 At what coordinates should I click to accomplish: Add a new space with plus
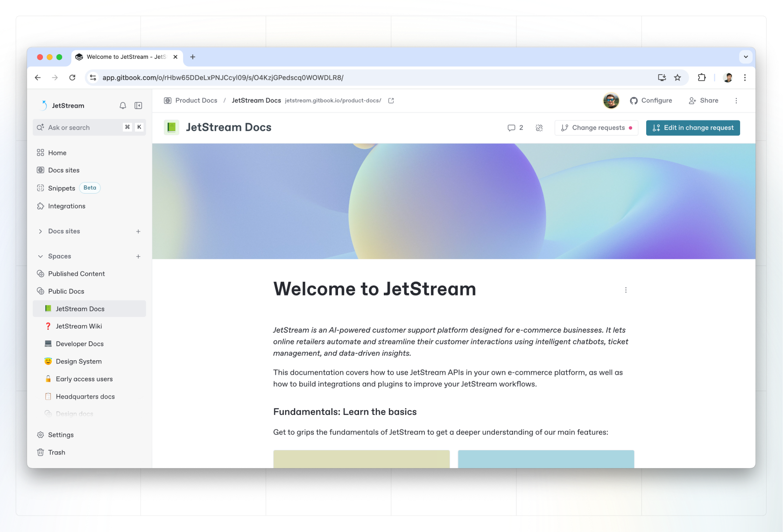pyautogui.click(x=138, y=256)
